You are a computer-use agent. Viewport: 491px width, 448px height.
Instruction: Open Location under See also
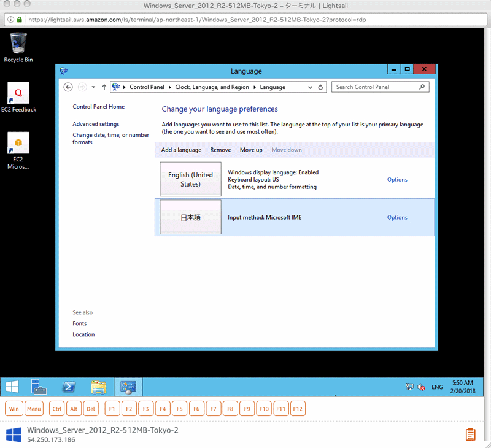tap(83, 334)
